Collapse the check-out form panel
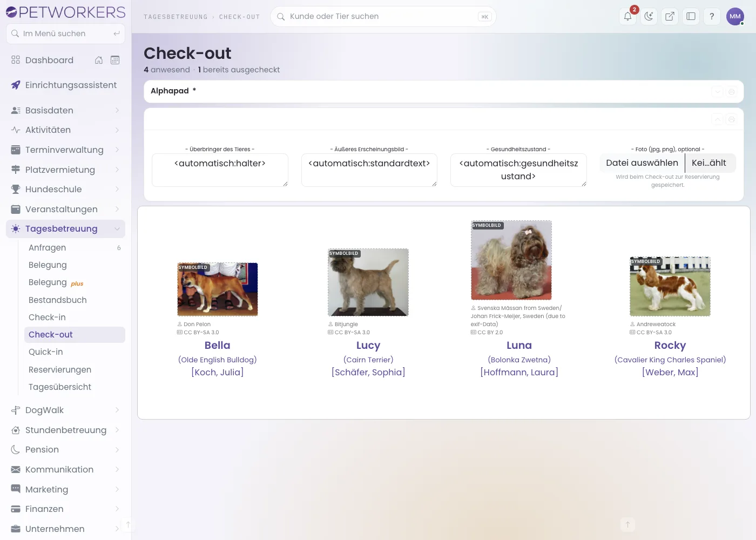 tap(717, 119)
